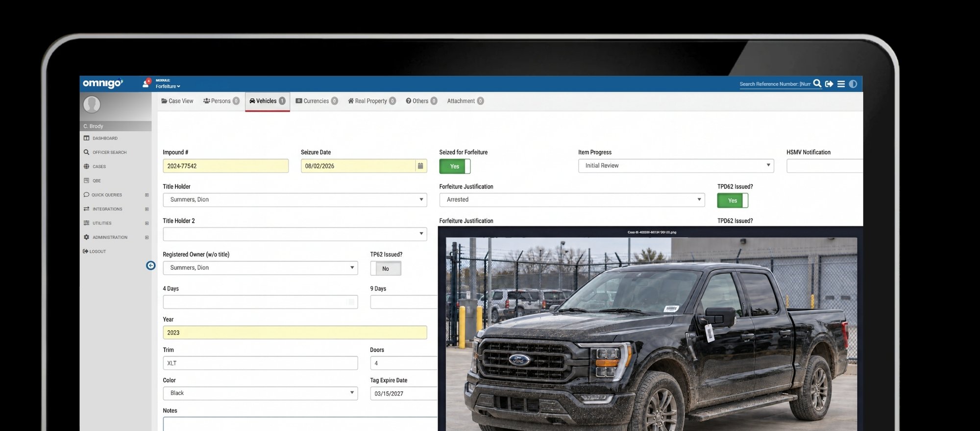980x431 pixels.
Task: Switch to the Case View tab
Action: pos(177,101)
